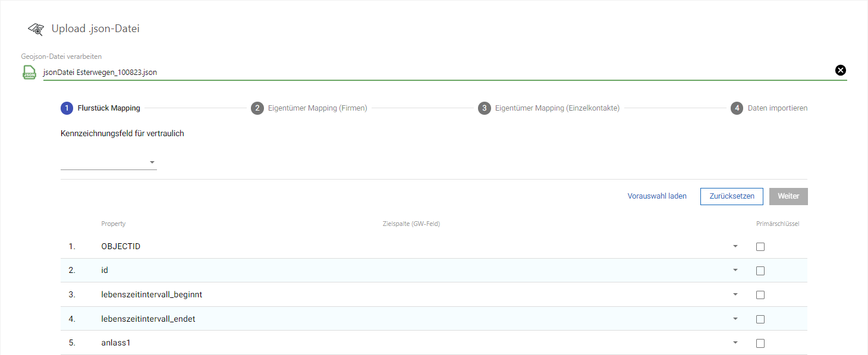
Task: Expand the Zielspalte dropdown for OBJECTID
Action: click(x=735, y=246)
